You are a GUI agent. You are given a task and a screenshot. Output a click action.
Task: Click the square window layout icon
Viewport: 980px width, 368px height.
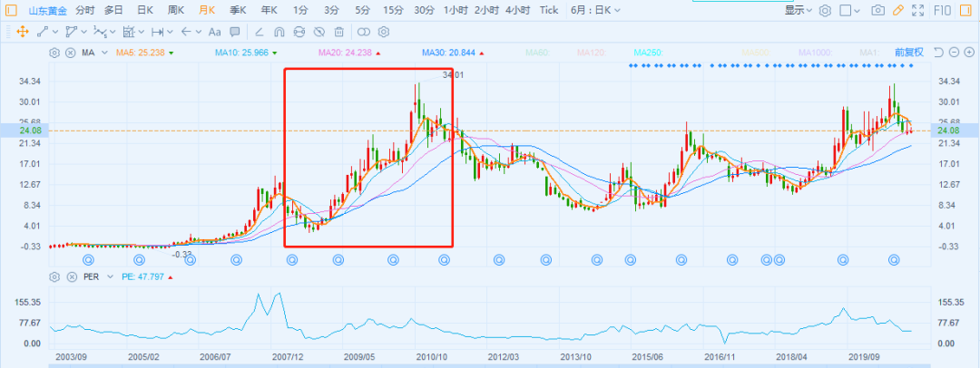845,10
